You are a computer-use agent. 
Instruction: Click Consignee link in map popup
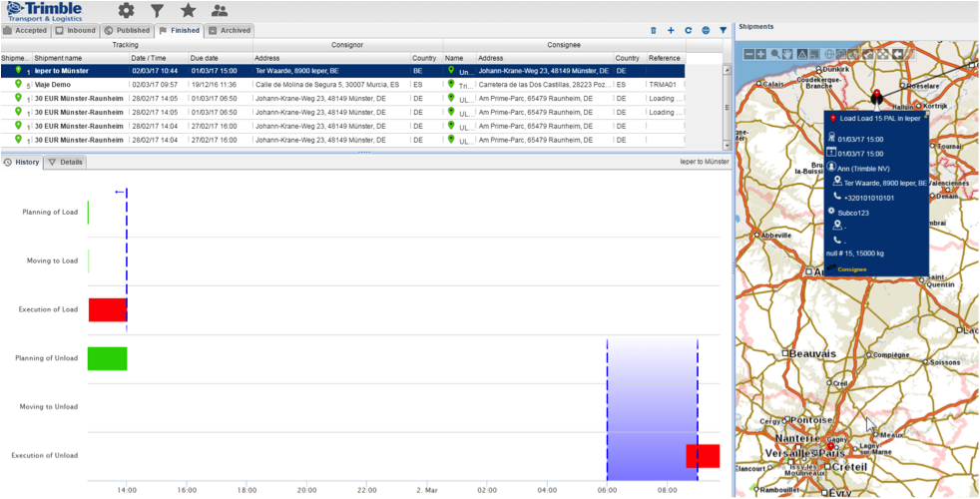[x=851, y=268]
